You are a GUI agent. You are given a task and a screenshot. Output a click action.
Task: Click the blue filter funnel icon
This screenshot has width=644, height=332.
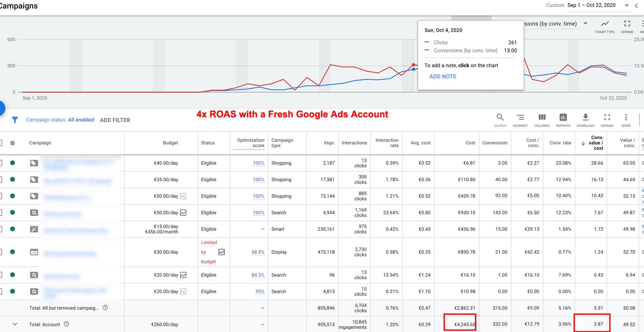[15, 120]
